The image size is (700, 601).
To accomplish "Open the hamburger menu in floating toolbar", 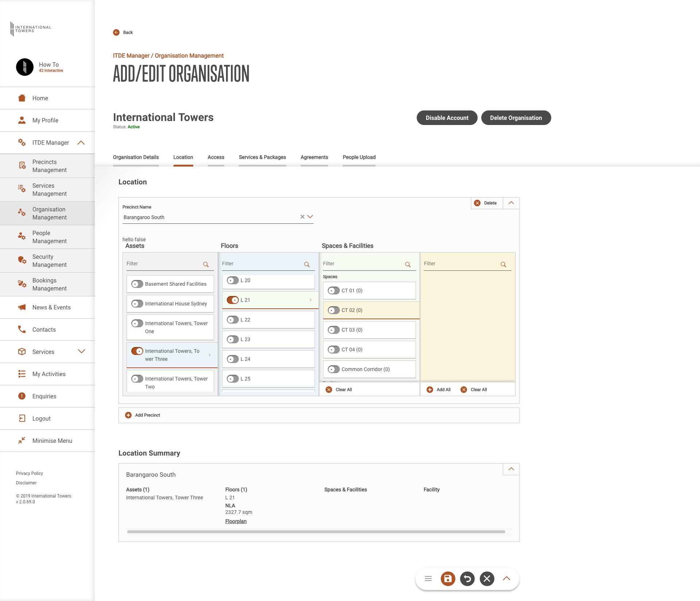I will point(428,578).
